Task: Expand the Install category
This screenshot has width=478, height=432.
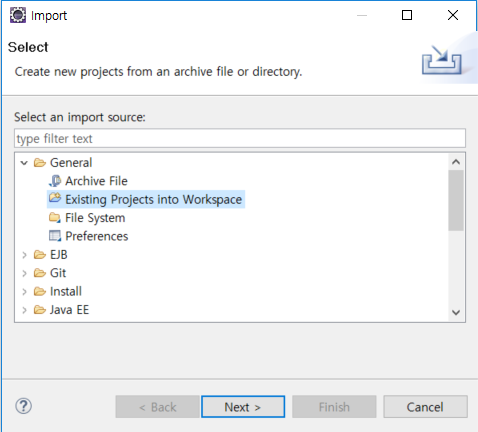Action: 24,292
